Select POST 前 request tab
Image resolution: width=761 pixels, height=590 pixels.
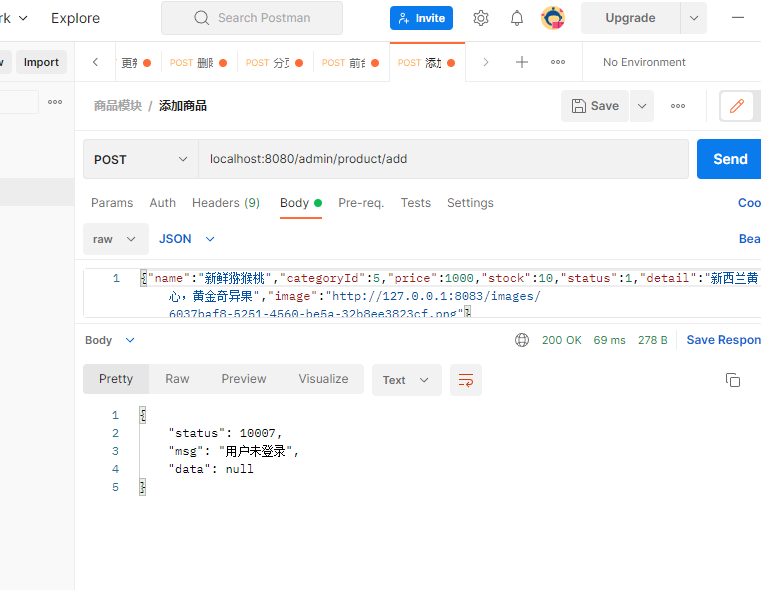[x=350, y=63]
